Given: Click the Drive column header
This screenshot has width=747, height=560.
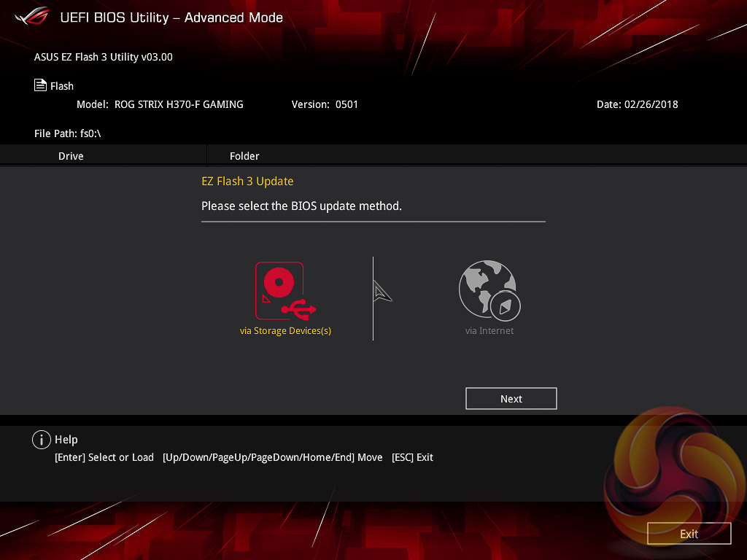Looking at the screenshot, I should (x=71, y=156).
